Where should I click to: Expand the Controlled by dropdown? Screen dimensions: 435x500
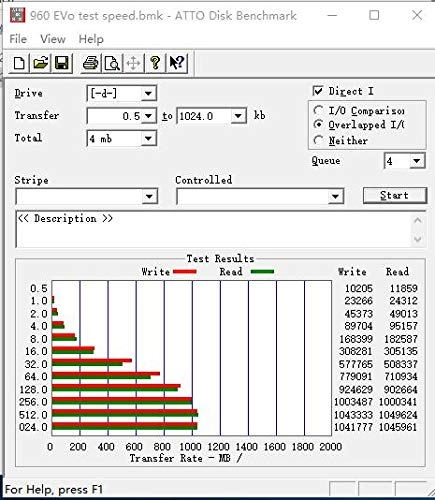pyautogui.click(x=335, y=196)
